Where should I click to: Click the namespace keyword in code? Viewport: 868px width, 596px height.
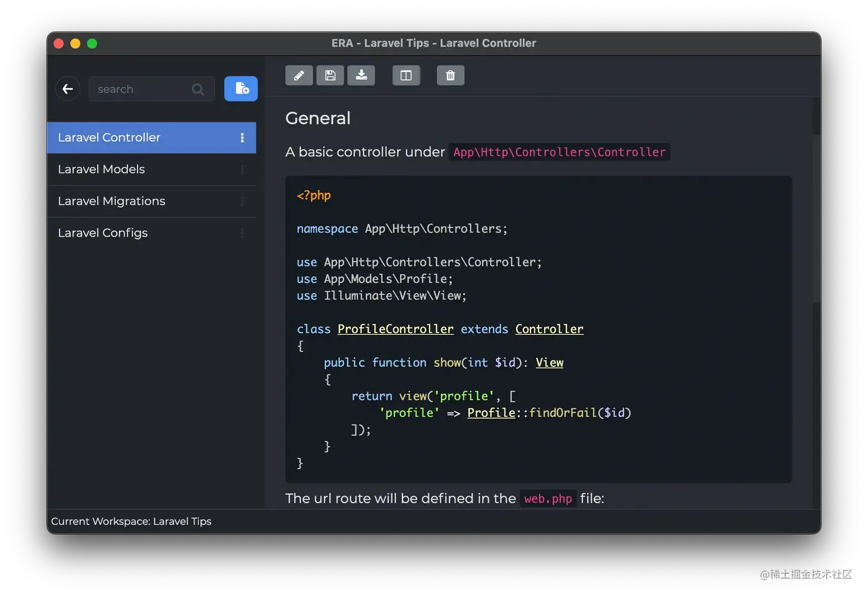[327, 229]
